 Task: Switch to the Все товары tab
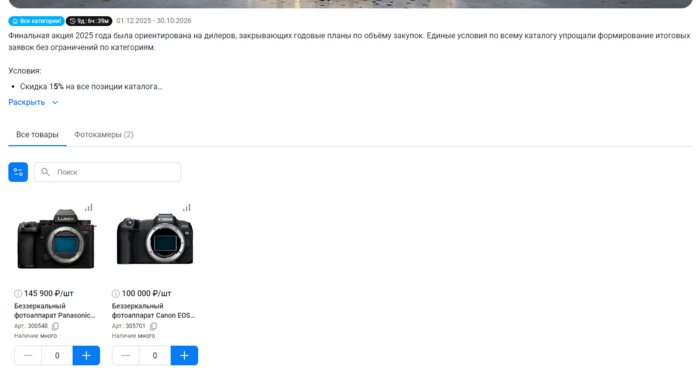pyautogui.click(x=37, y=135)
